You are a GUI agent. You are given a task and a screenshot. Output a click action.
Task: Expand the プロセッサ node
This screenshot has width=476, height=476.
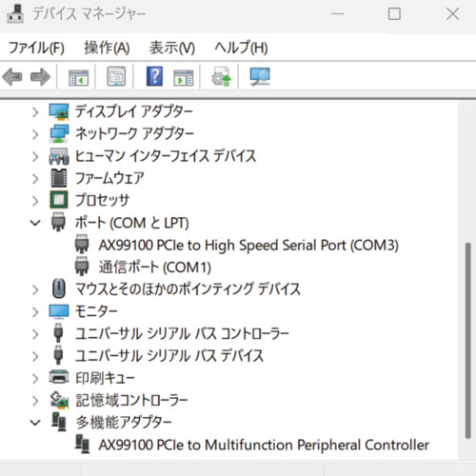click(35, 201)
